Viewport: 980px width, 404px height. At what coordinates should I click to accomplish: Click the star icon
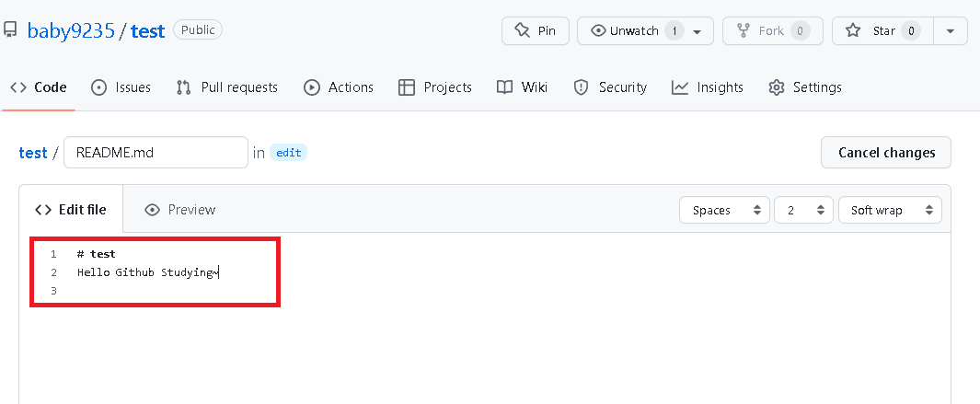pos(853,30)
